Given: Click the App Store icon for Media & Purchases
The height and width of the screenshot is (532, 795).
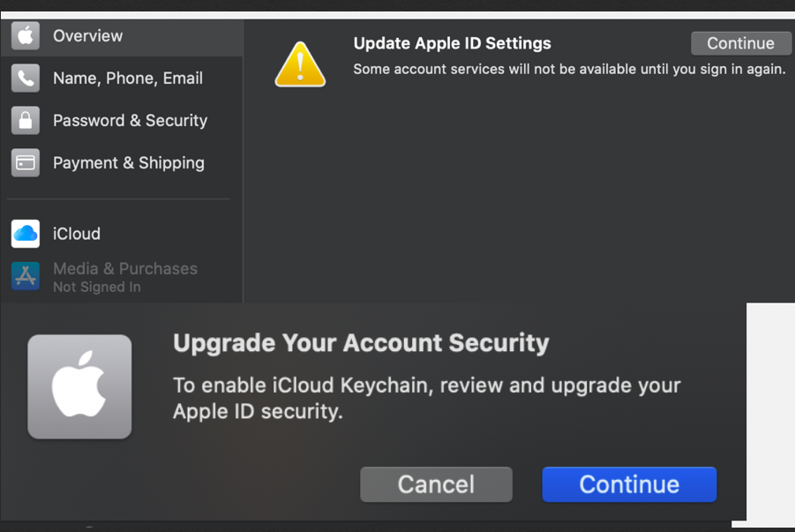Looking at the screenshot, I should [26, 276].
